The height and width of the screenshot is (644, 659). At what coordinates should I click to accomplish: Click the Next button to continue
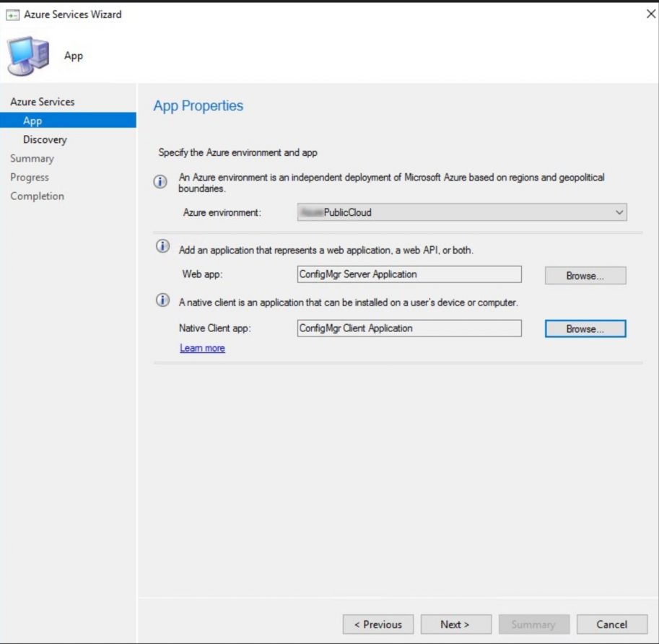point(455,624)
